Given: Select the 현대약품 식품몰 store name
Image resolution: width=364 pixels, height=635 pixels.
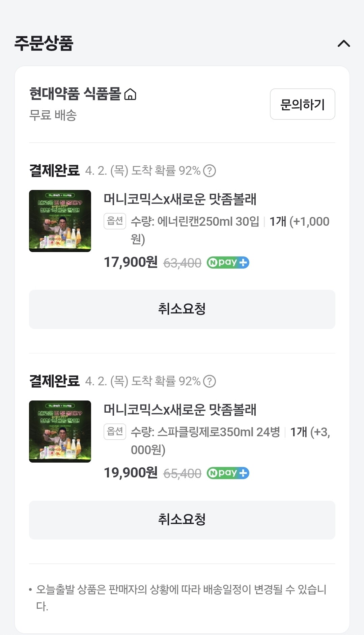Looking at the screenshot, I should 75,94.
